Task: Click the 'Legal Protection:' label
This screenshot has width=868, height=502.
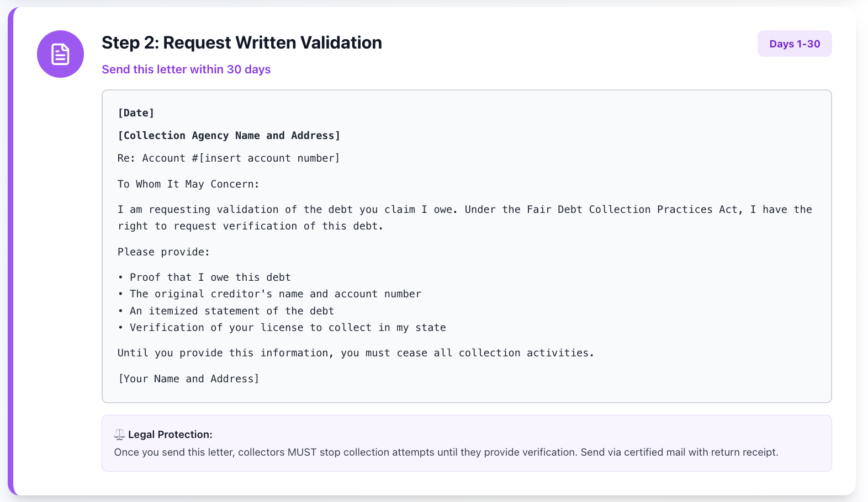Action: 170,435
